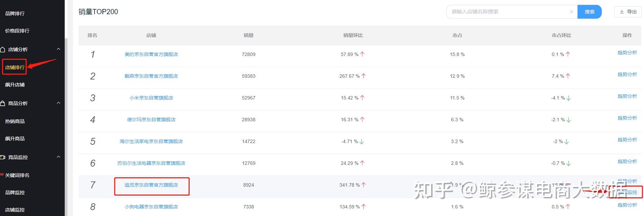
Task: Click 267.67 % growth cell
Action: 353,76
